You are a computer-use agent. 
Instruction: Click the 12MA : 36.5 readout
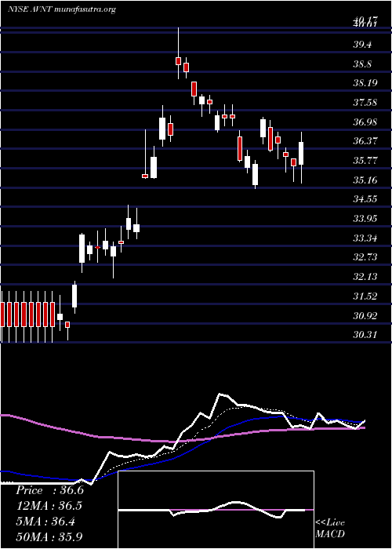pos(49,506)
